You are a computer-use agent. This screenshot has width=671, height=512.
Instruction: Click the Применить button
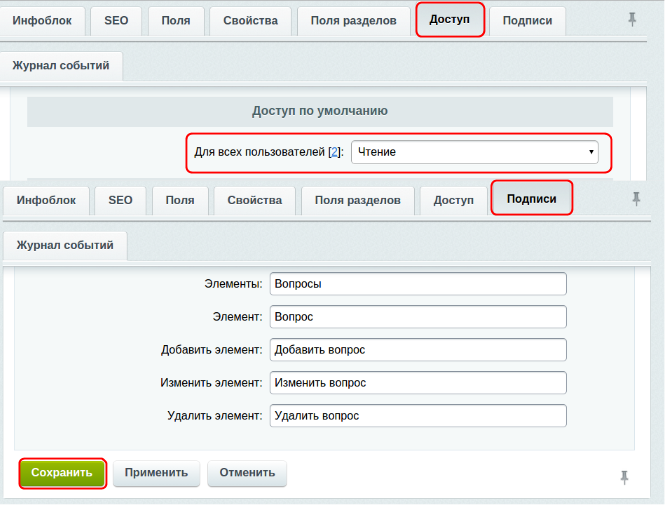(x=156, y=473)
